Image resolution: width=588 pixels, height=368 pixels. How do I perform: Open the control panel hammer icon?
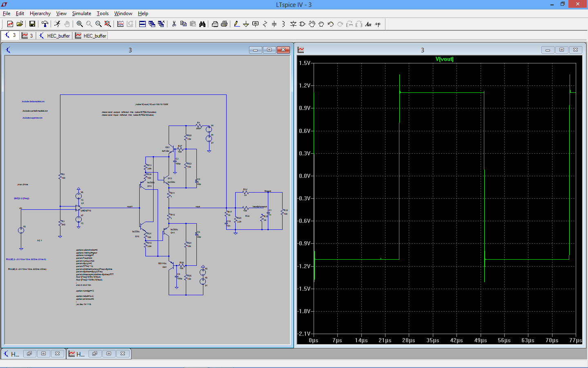(x=45, y=24)
